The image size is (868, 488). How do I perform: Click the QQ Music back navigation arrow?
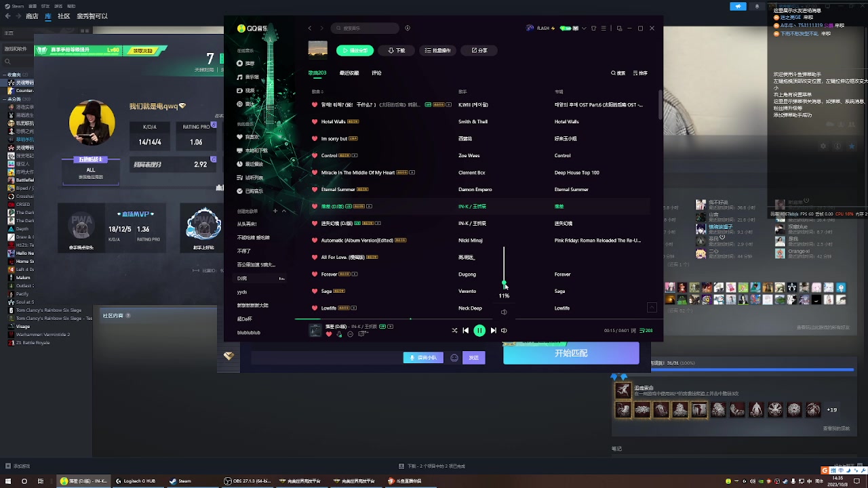[310, 28]
